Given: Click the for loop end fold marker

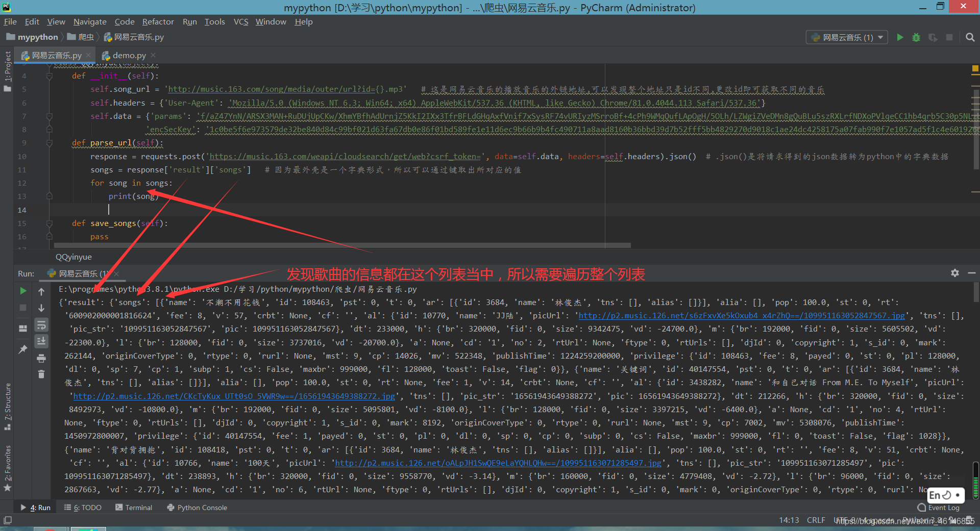Looking at the screenshot, I should pyautogui.click(x=50, y=196).
